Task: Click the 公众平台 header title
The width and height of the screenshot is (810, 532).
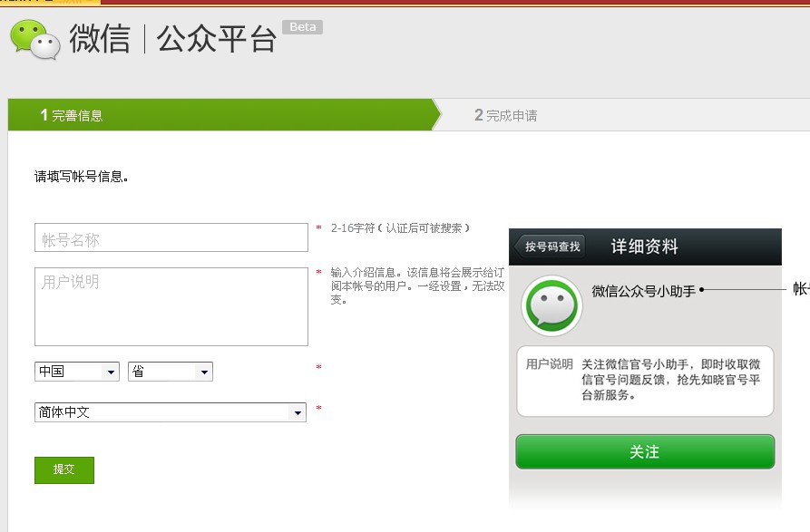Action: 217,40
